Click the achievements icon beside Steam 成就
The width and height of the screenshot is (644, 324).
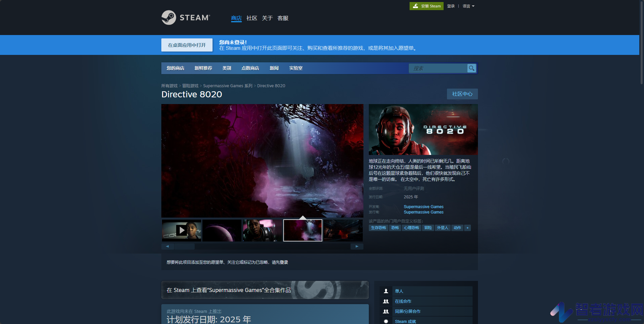(x=386, y=322)
